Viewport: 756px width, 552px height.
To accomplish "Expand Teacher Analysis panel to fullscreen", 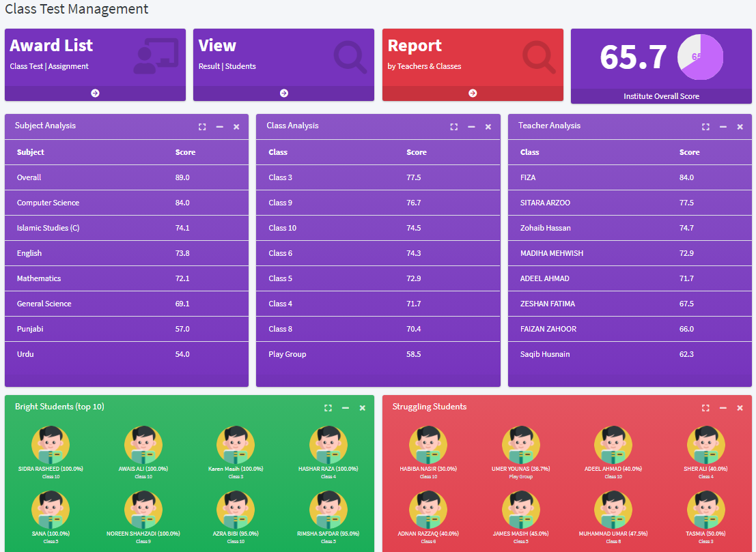I will (x=705, y=127).
